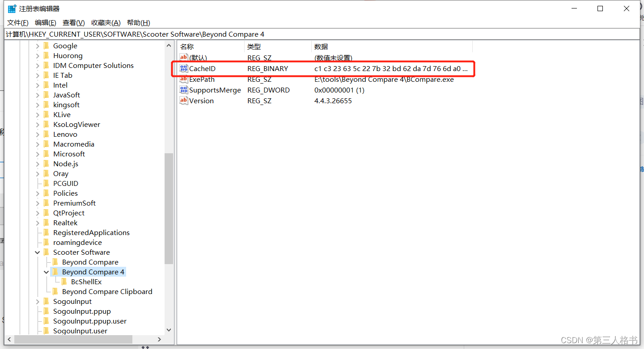
Task: Select the SogouInput.user key
Action: (80, 331)
